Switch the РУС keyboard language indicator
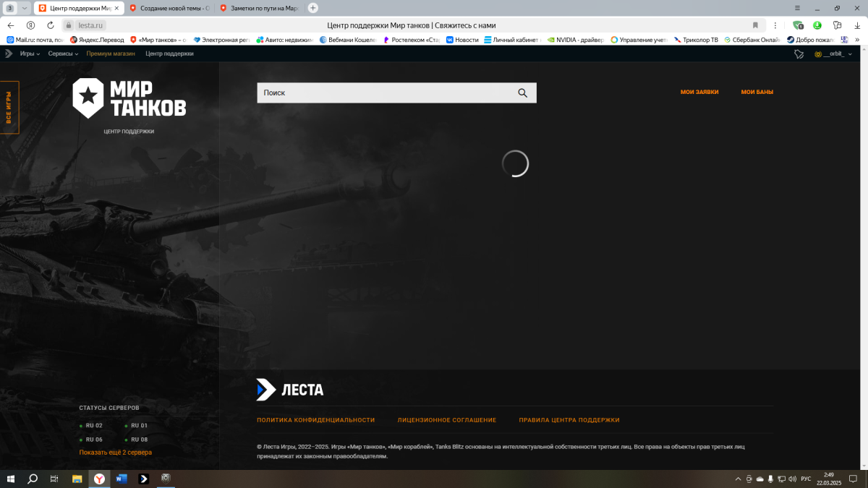Image resolution: width=868 pixels, height=488 pixels. [x=806, y=479]
